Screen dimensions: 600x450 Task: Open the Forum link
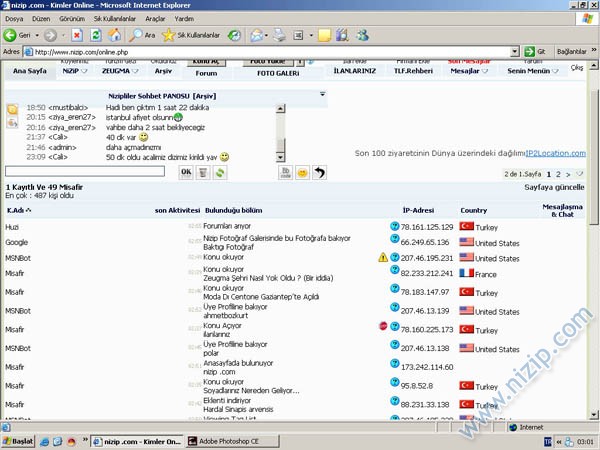pos(206,73)
